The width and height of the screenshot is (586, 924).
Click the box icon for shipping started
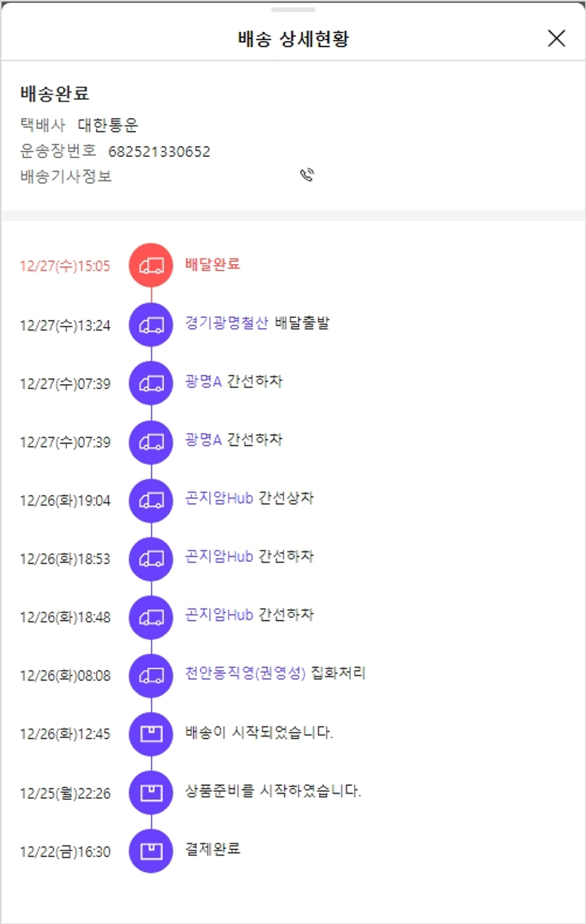(151, 734)
